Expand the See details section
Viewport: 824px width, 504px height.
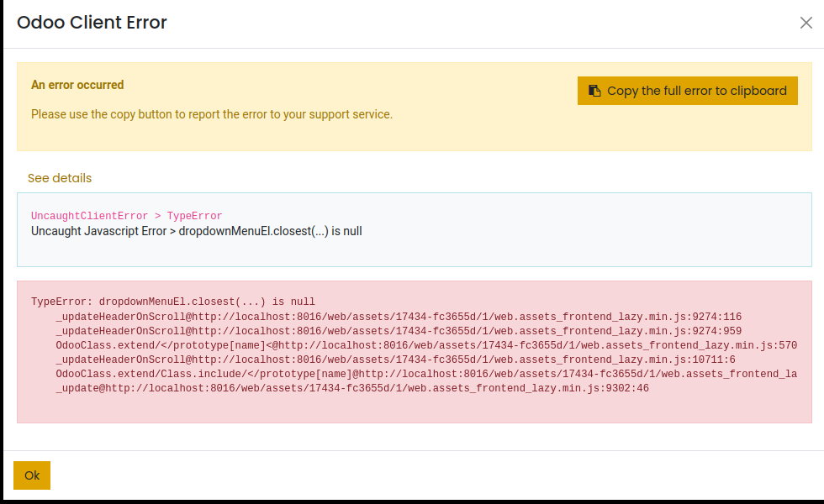pos(60,178)
